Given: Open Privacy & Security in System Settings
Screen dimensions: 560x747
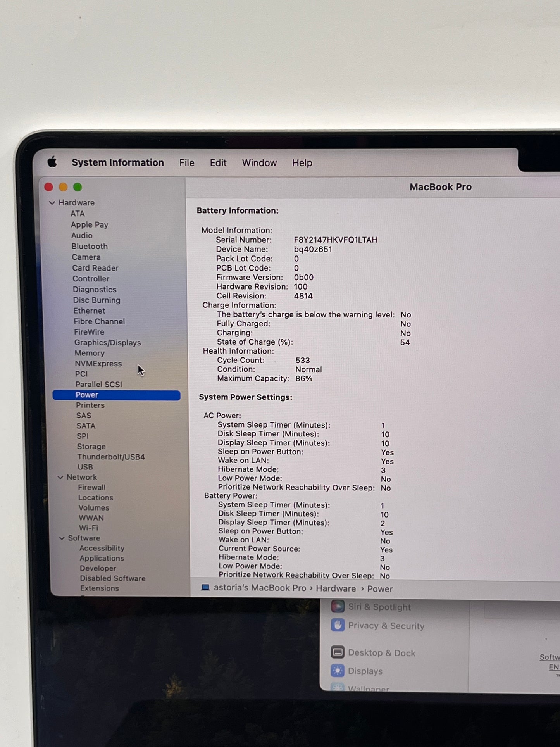Looking at the screenshot, I should coord(378,625).
